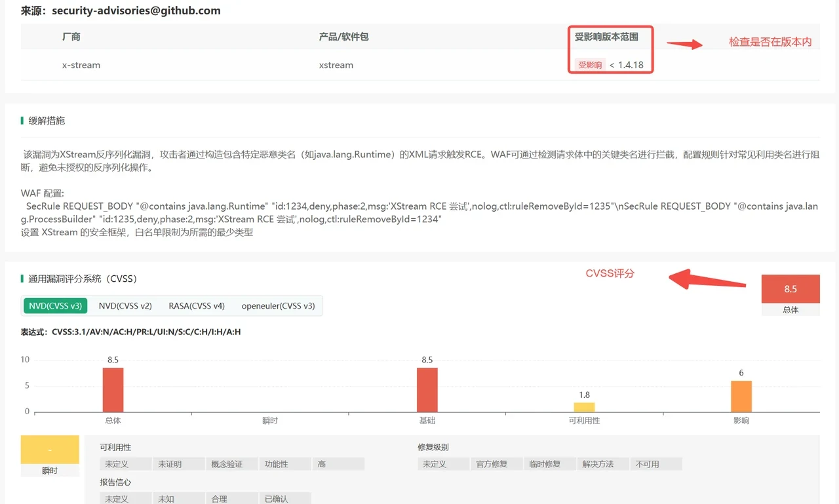Click the security-advisories@github.com source text

pos(136,10)
